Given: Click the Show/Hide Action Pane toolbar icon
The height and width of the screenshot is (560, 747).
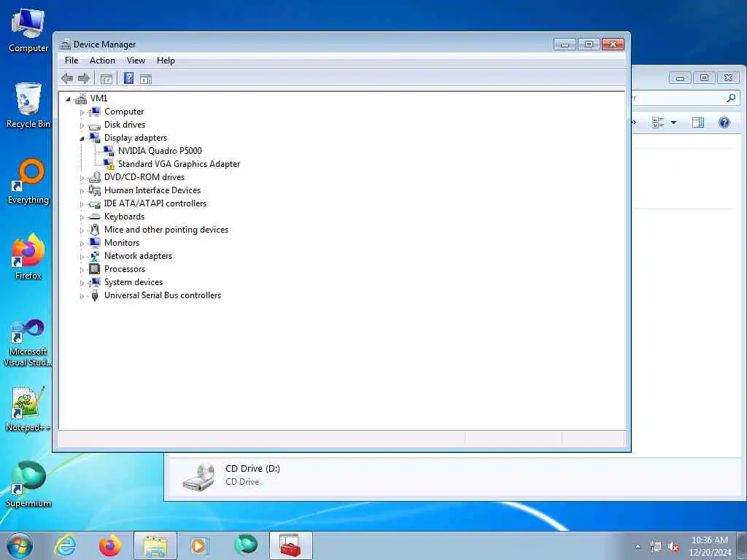Looking at the screenshot, I should point(146,79).
